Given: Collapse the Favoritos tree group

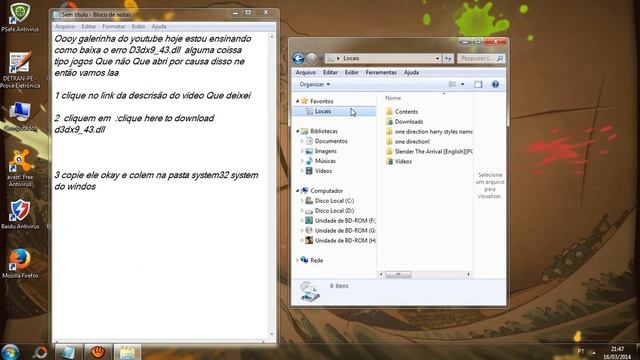Looking at the screenshot, I should (x=298, y=101).
